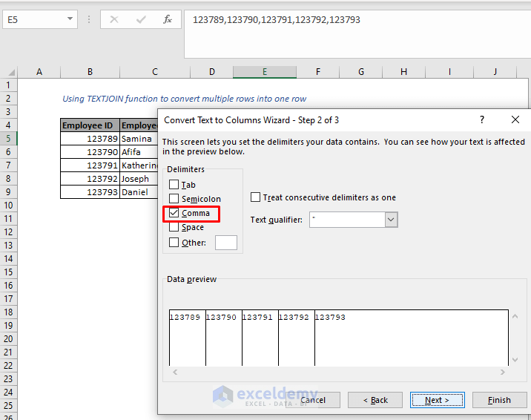Select preview column 123793
The width and height of the screenshot is (531, 420).
(412, 338)
